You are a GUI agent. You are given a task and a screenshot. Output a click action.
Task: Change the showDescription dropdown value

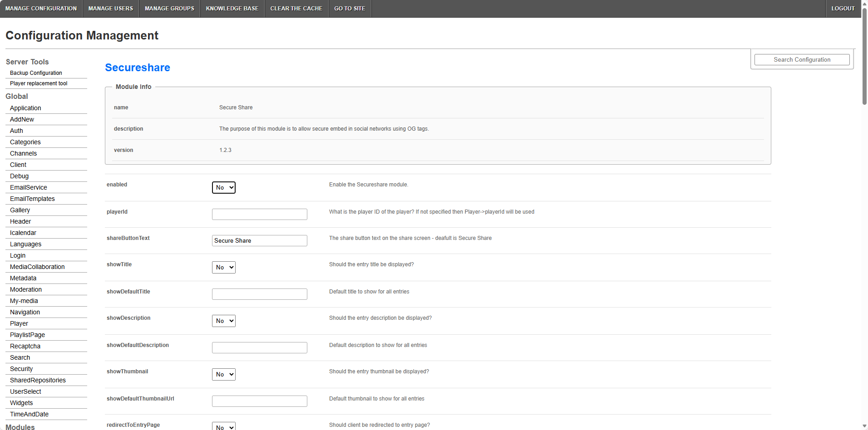[x=224, y=321]
